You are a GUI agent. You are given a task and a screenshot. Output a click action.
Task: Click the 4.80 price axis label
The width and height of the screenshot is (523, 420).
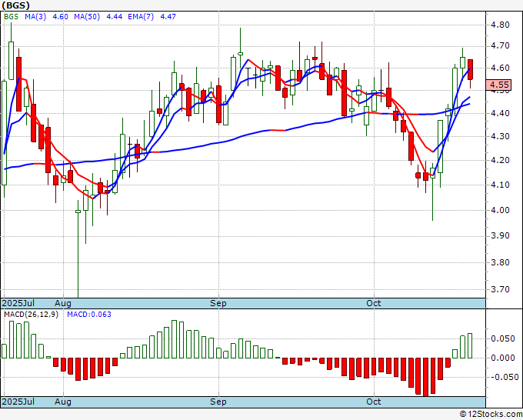tap(500, 25)
